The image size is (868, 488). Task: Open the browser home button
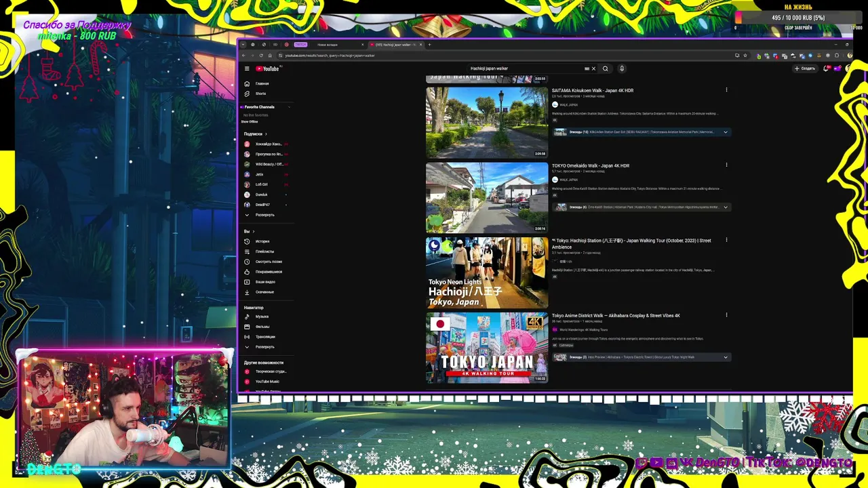pos(270,56)
